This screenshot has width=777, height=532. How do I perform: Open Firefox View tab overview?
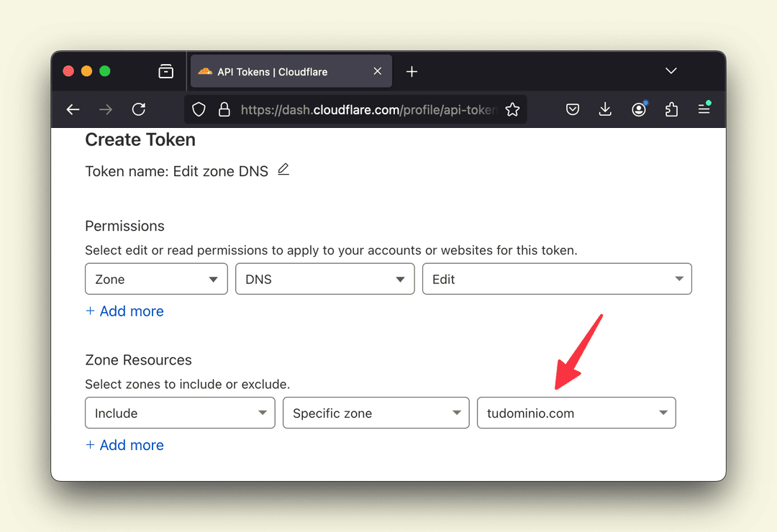165,71
